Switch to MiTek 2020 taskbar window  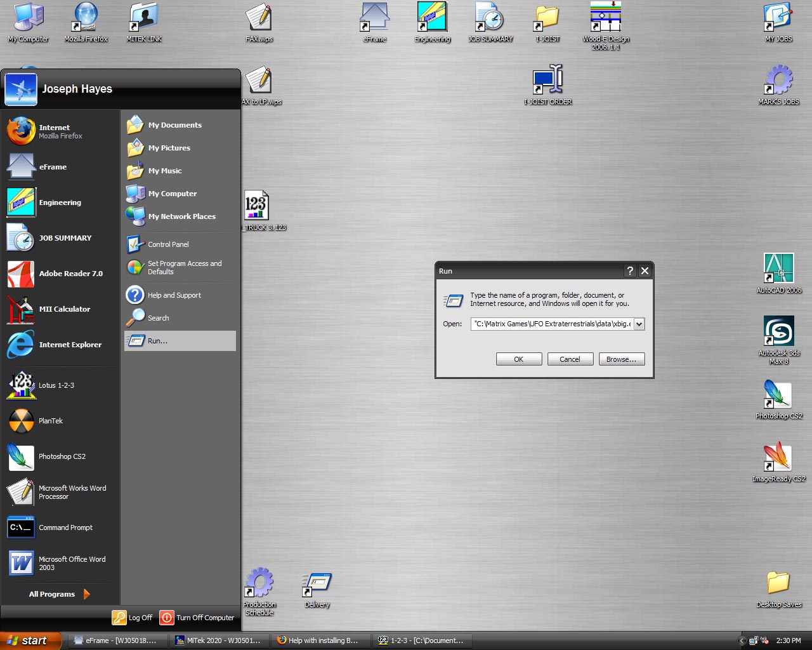[219, 640]
